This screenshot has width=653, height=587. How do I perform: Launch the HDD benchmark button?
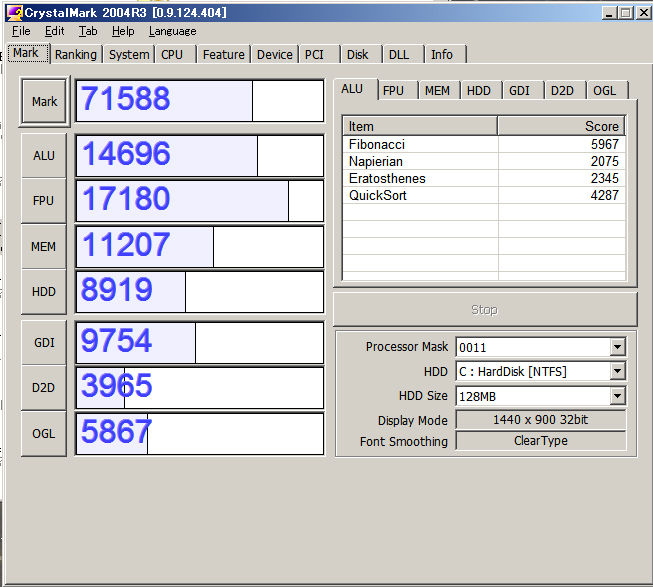(x=44, y=291)
